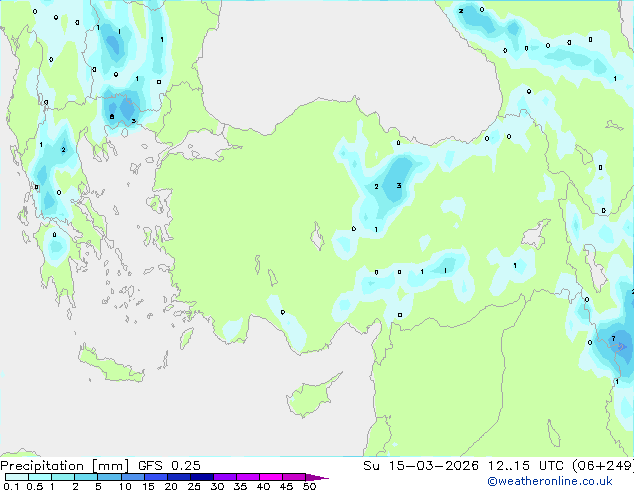
Task: Click the 25–30 mm dark navy legend box
Action: [x=201, y=477]
